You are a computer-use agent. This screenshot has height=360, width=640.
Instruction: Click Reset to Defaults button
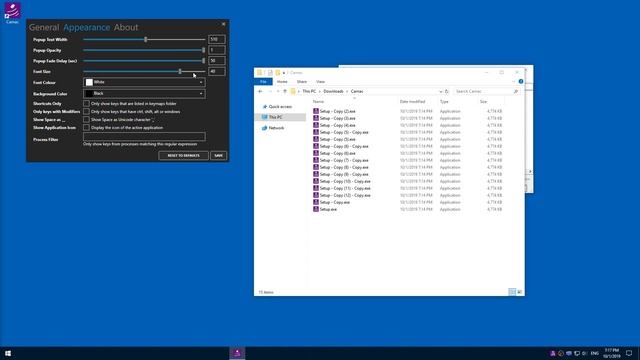point(183,156)
